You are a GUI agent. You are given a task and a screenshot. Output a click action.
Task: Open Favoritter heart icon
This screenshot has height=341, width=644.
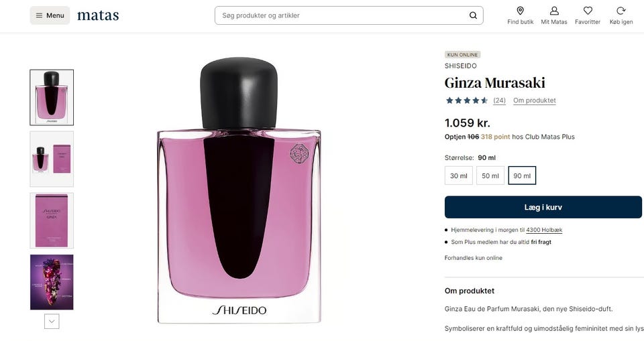588,11
